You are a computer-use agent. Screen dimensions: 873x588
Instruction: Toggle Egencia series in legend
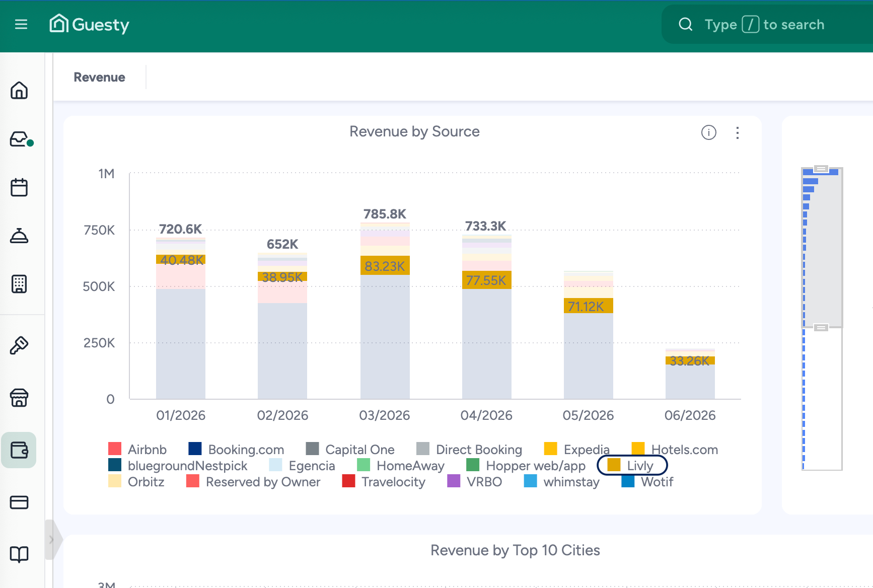(303, 465)
